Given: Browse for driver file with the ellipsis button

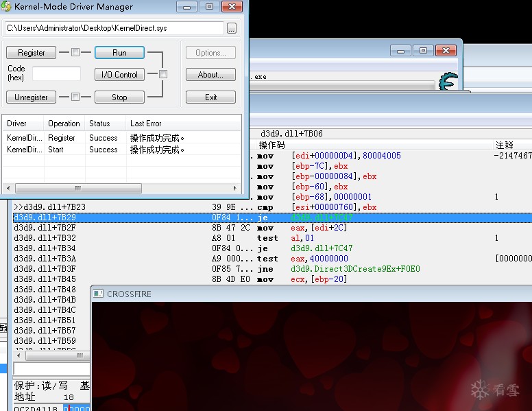Looking at the screenshot, I should (x=232, y=29).
